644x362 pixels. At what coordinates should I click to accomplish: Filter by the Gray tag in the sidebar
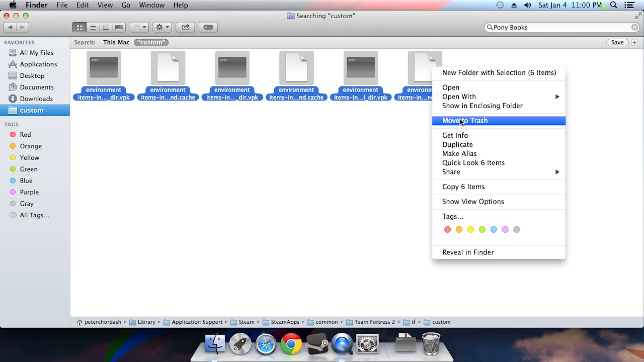[x=35, y=204]
